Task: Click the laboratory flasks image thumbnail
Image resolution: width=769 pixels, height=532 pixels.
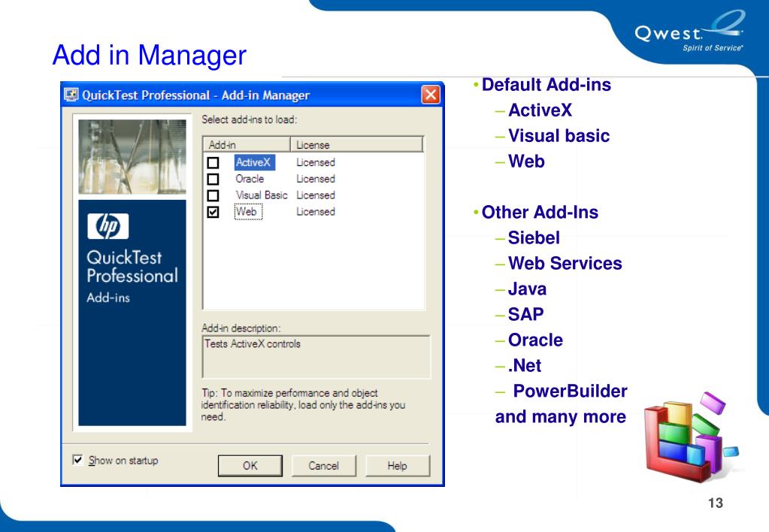Action: (132, 157)
